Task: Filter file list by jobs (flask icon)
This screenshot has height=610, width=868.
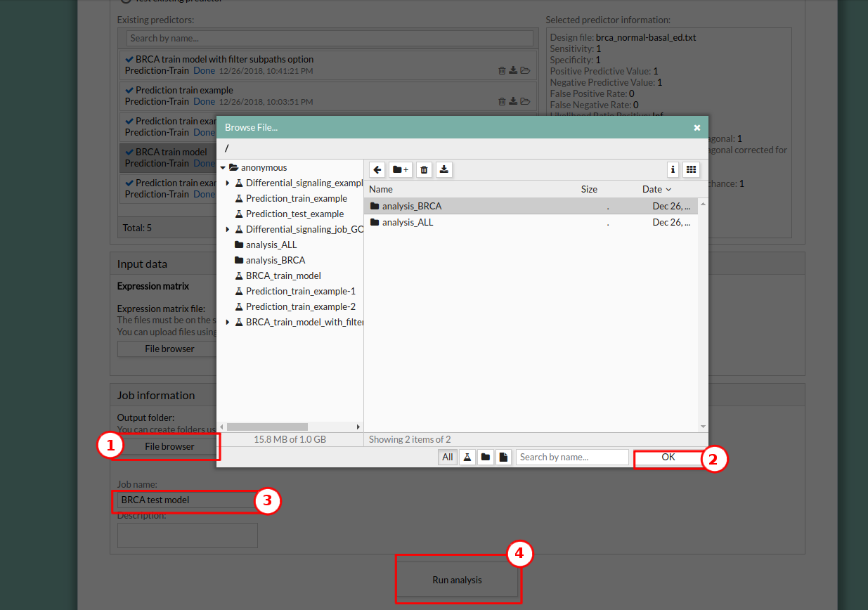Action: click(x=466, y=457)
